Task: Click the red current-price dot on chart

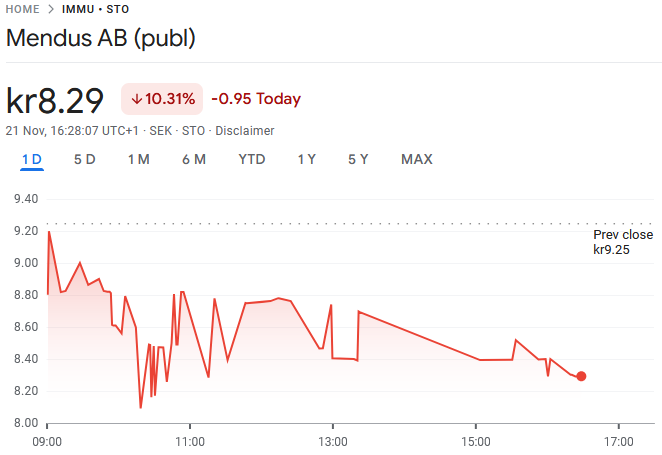Action: click(581, 376)
